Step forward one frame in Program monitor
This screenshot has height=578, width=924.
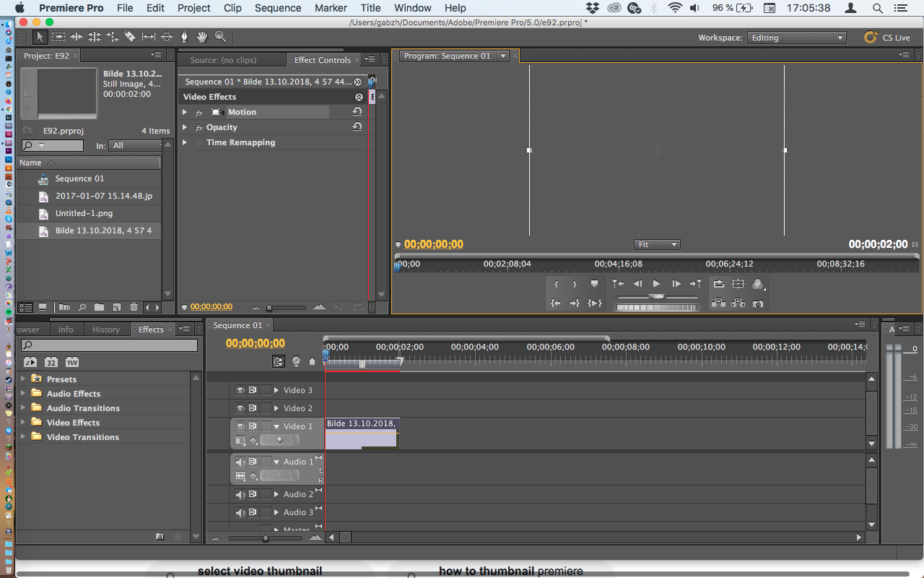[676, 284]
